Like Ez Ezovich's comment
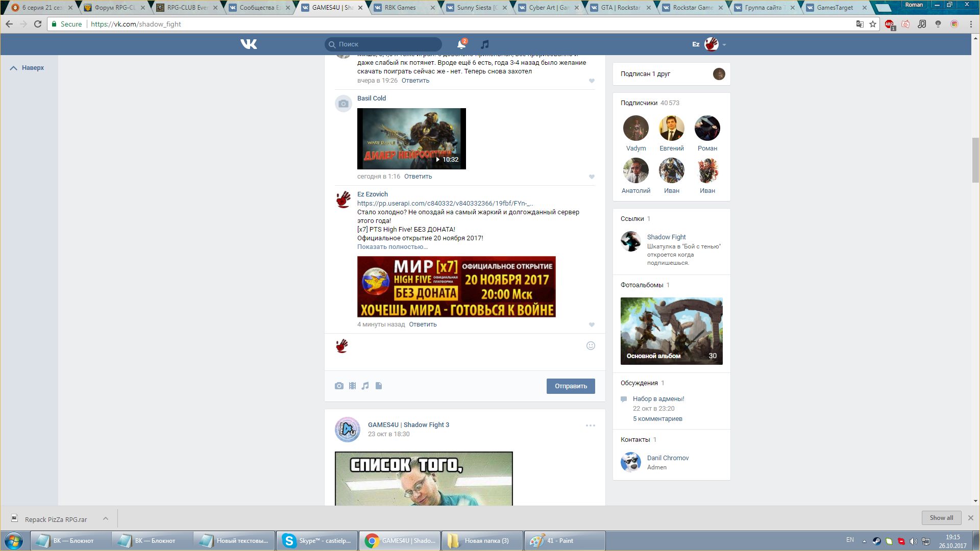This screenshot has width=980, height=551. [x=592, y=325]
